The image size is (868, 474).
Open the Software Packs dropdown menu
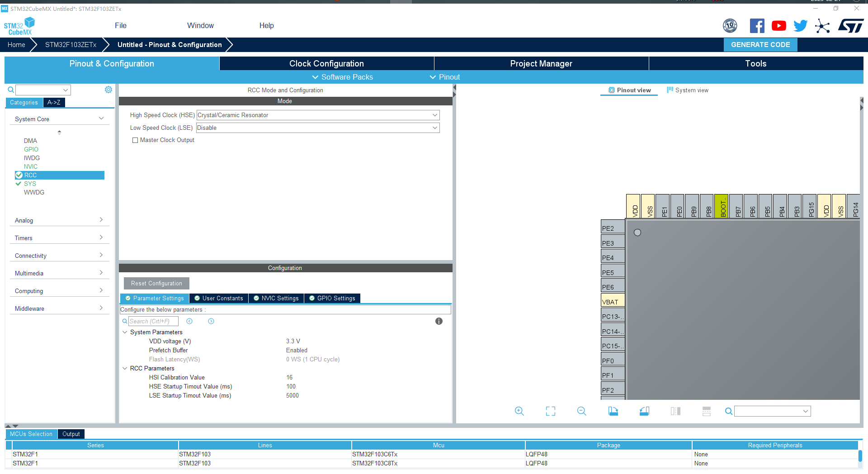[x=342, y=77]
